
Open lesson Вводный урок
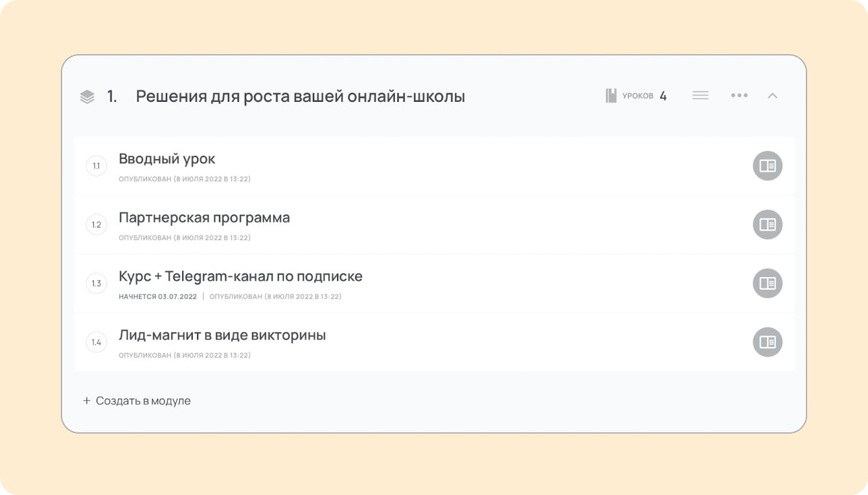tap(167, 159)
